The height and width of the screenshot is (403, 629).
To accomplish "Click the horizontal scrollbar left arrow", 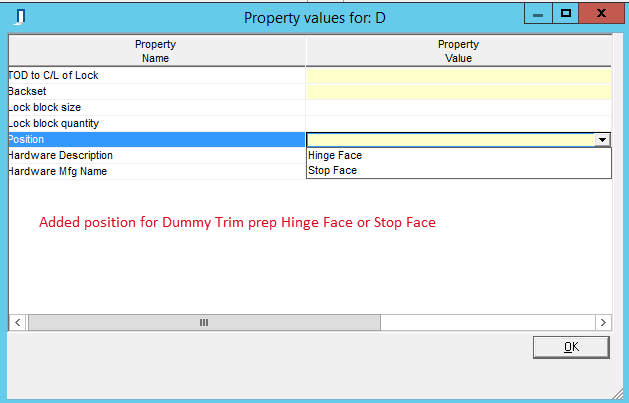I will tap(18, 322).
